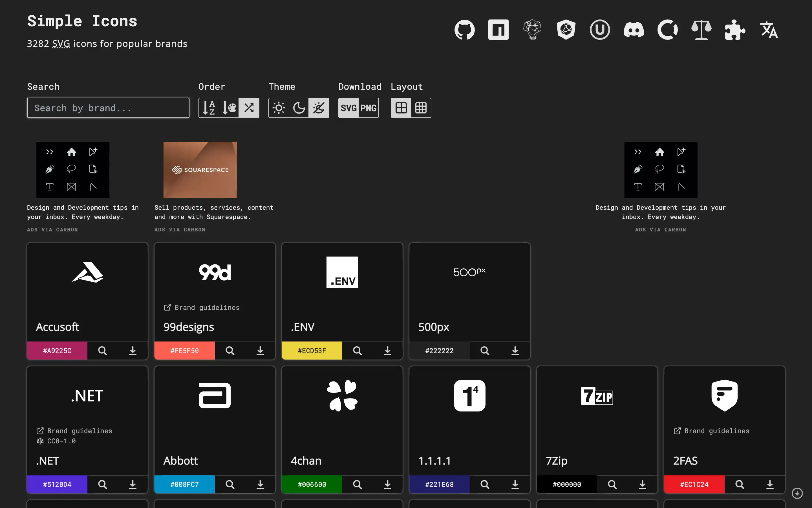The height and width of the screenshot is (508, 812).
Task: Copy .NET color #512BD4
Action: pos(57,484)
